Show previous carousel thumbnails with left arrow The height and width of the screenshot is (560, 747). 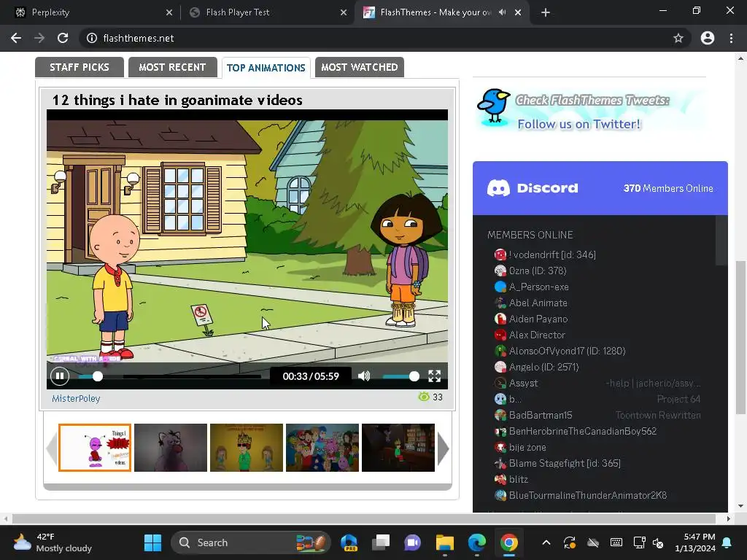pyautogui.click(x=52, y=448)
